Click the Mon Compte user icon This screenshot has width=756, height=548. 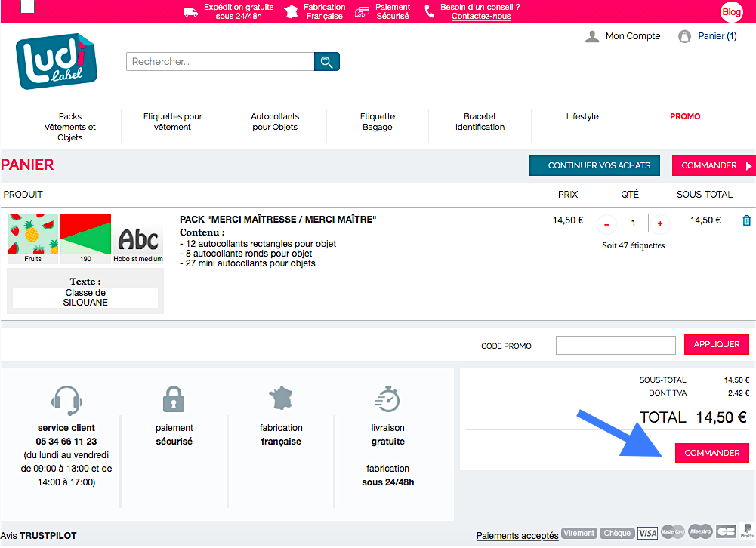pos(592,36)
